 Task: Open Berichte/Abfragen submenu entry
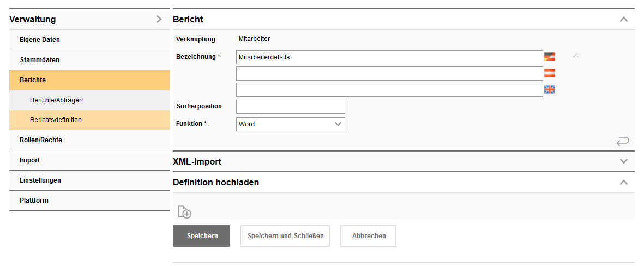click(x=56, y=100)
